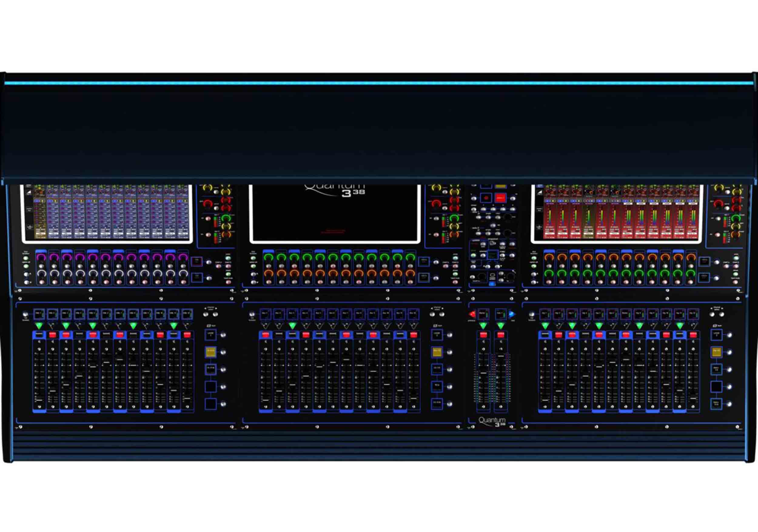The width and height of the screenshot is (758, 532).
Task: Select the yellow lit layer button in center bank
Action: coord(437,352)
